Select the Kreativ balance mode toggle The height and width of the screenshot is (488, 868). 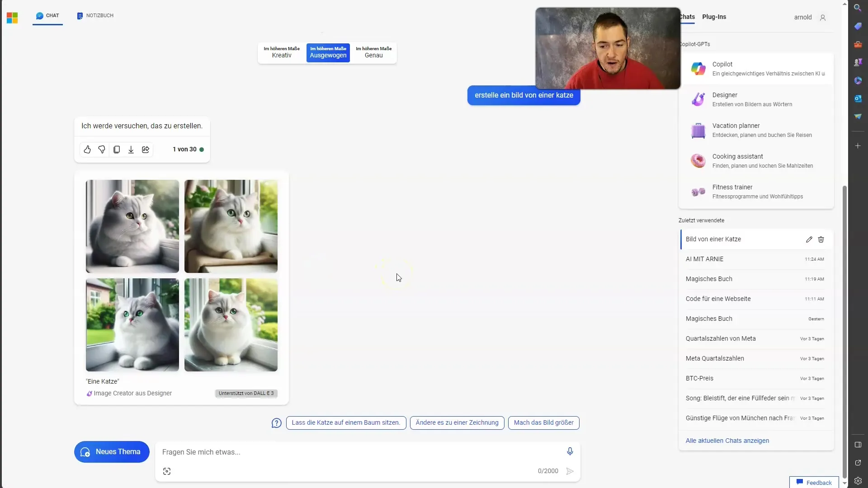(281, 52)
